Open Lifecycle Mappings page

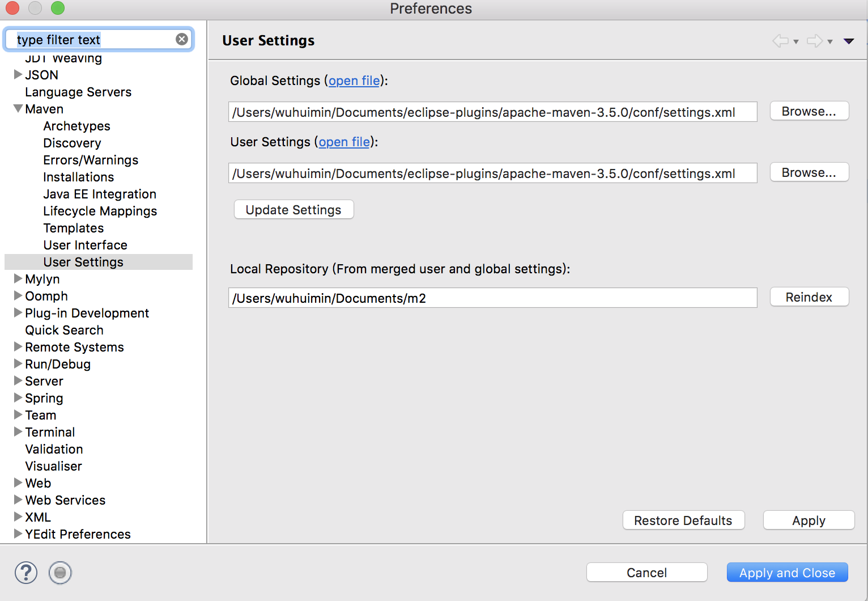pyautogui.click(x=100, y=211)
